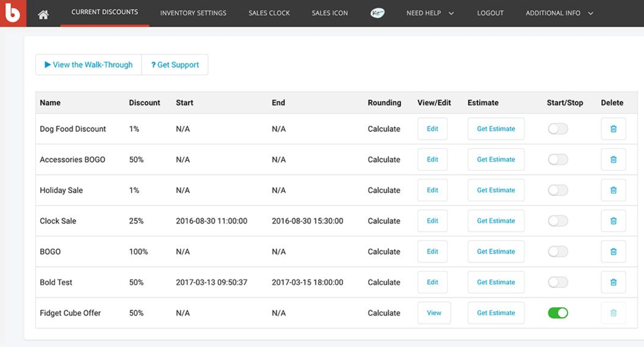
Task: Open the Additional Info dropdown menu
Action: (559, 13)
